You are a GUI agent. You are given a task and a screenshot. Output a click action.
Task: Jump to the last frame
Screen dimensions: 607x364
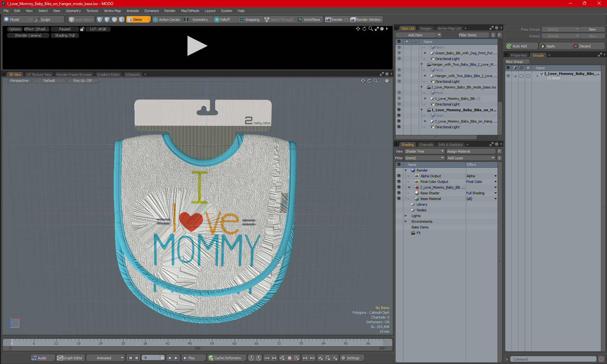coord(177,358)
